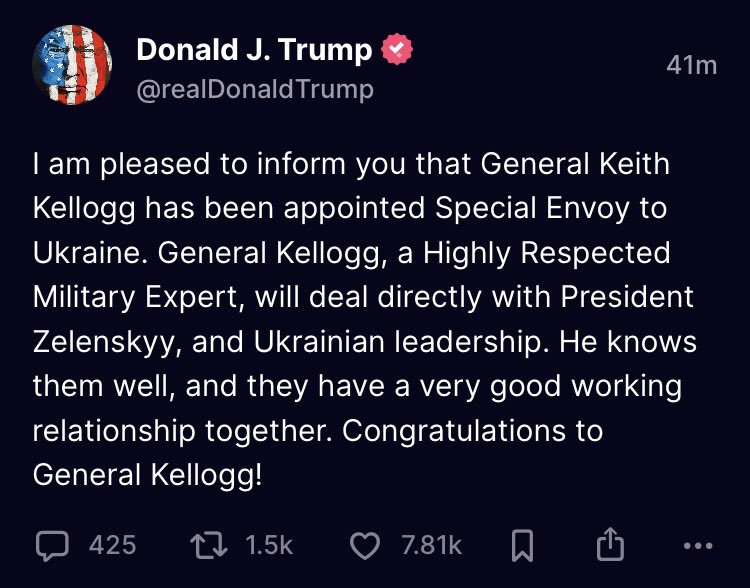Click the 1.5k repost count
750x588 pixels.
tap(269, 545)
